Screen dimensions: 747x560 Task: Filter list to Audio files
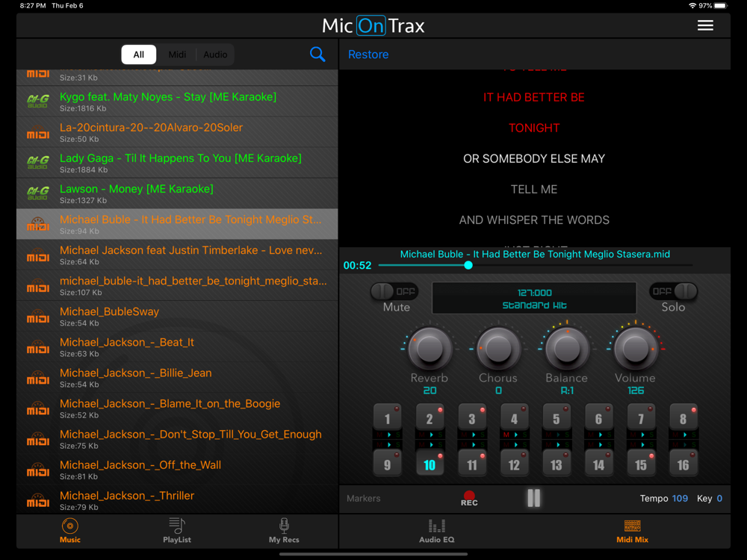click(215, 55)
